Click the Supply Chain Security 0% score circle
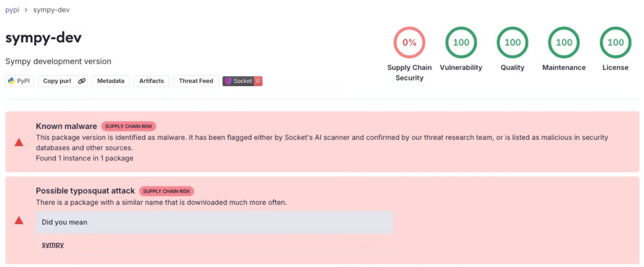The image size is (644, 267). coord(409,43)
